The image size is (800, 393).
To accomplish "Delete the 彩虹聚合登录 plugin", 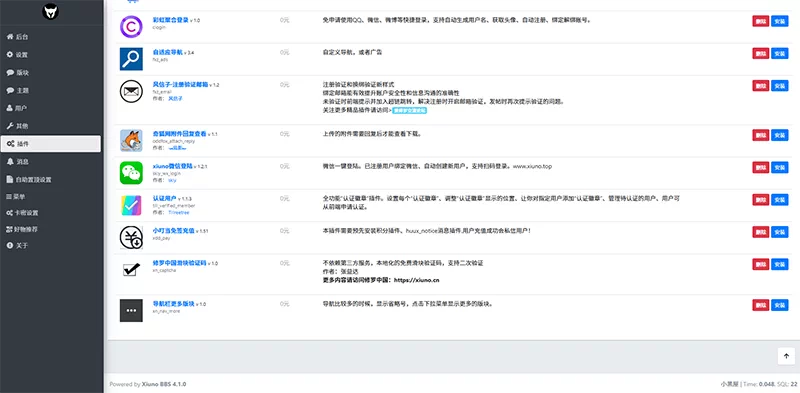I will pos(760,21).
